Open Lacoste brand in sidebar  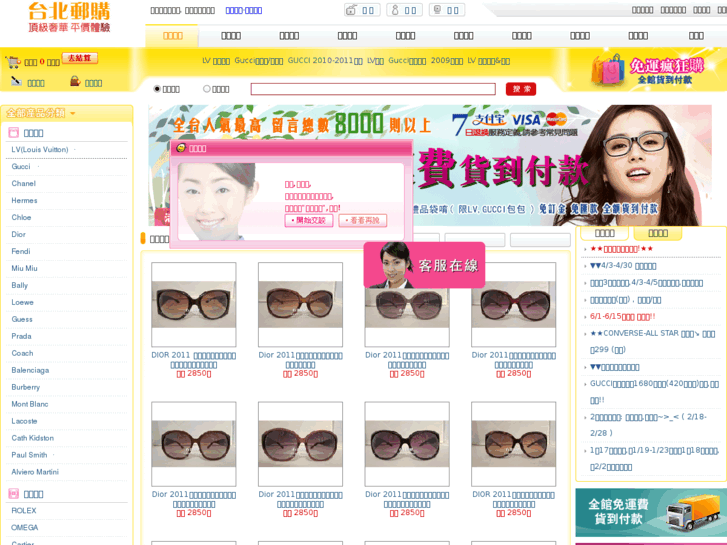(x=24, y=421)
